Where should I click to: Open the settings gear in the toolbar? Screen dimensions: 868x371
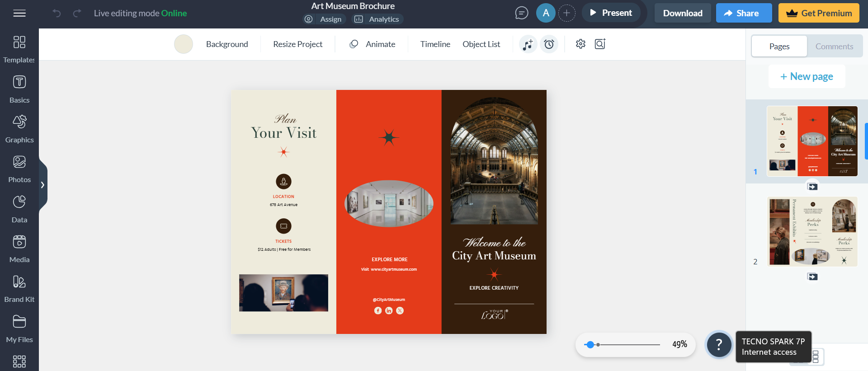[580, 44]
